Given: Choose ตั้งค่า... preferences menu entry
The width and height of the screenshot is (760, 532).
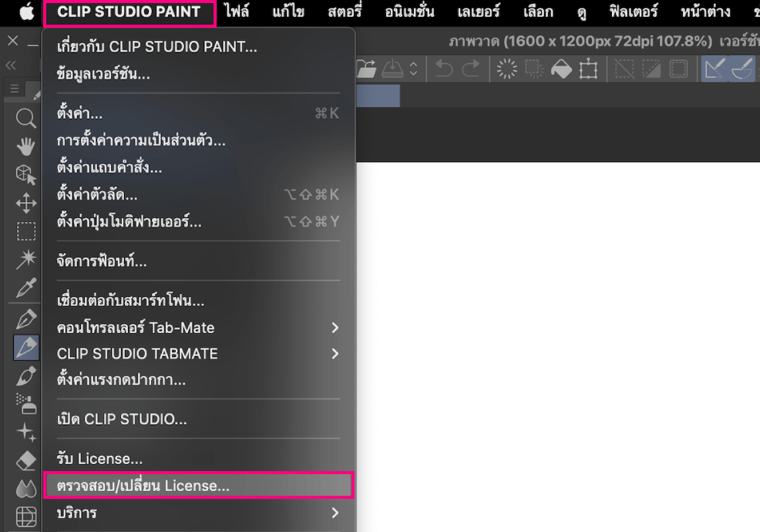Looking at the screenshot, I should (x=197, y=114).
